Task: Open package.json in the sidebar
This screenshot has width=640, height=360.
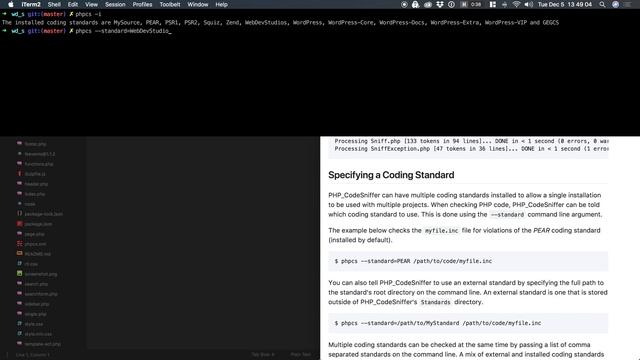Action: (x=38, y=224)
